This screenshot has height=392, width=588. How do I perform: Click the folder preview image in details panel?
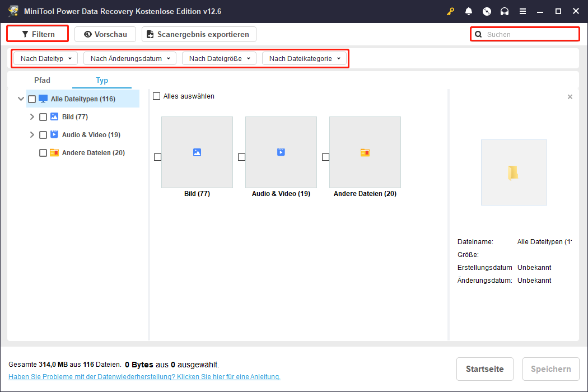point(514,172)
